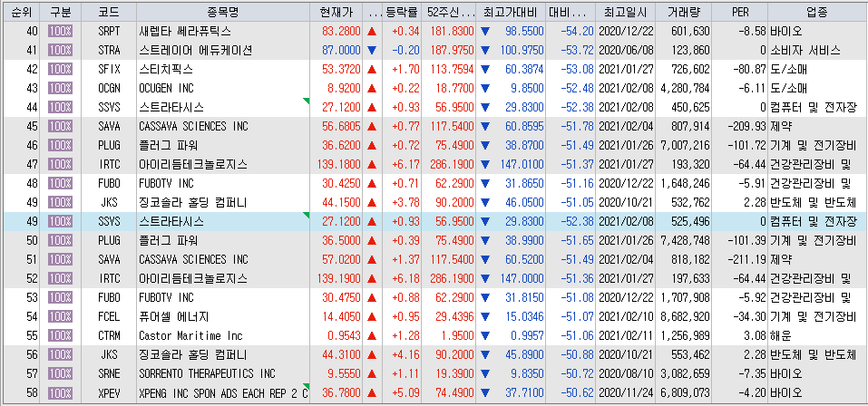Viewport: 868px width, 406px height.
Task: Click the 52주신... column header
Action: (x=448, y=12)
